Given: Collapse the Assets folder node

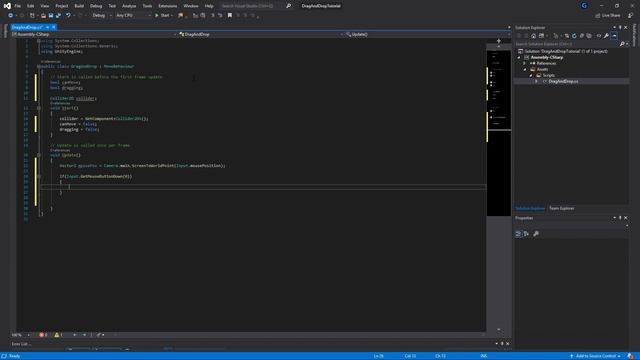Looking at the screenshot, I should tap(525, 70).
